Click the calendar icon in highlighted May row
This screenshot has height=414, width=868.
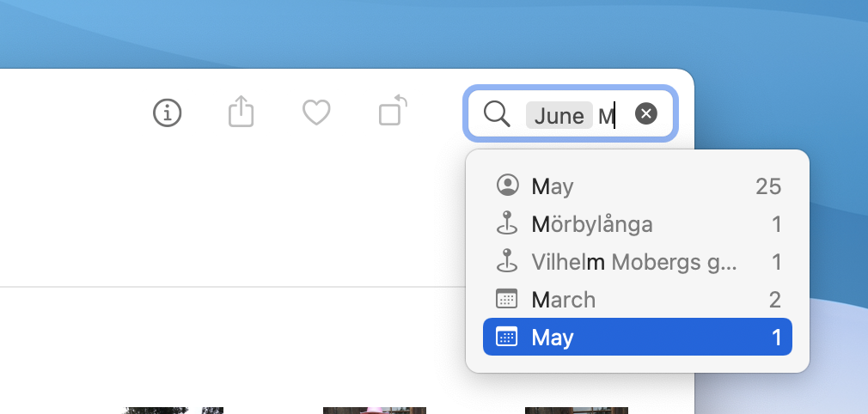click(x=506, y=337)
